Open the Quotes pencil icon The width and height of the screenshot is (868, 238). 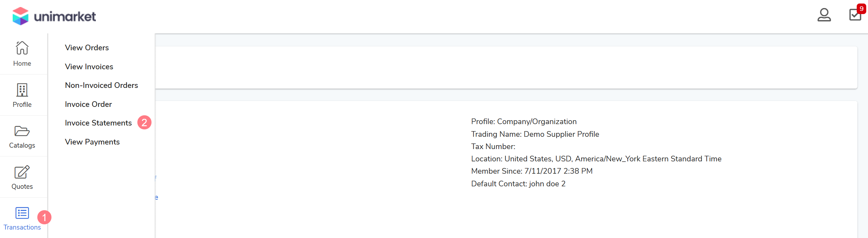click(x=22, y=172)
